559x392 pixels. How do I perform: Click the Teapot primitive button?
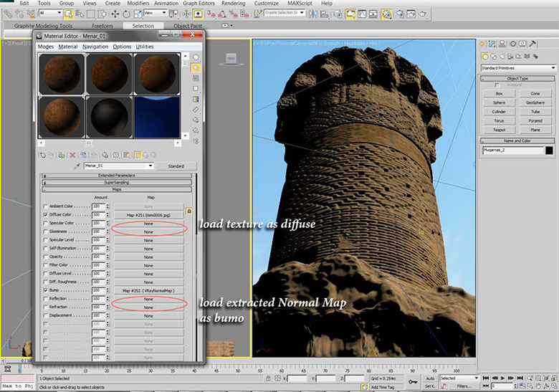tap(499, 130)
